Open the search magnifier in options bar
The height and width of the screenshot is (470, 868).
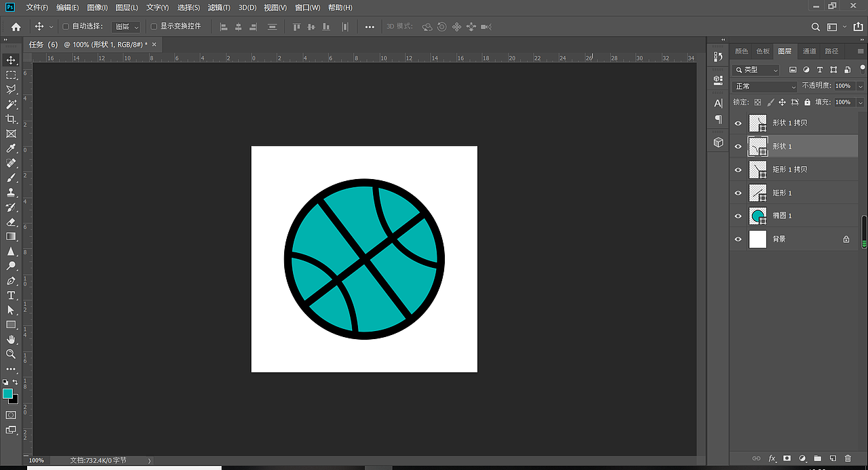click(816, 27)
